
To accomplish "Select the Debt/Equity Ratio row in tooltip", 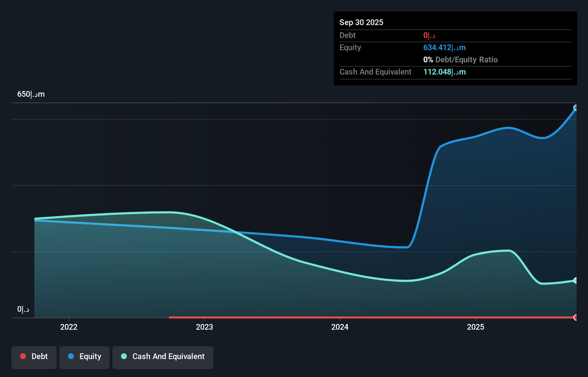I will tap(461, 59).
